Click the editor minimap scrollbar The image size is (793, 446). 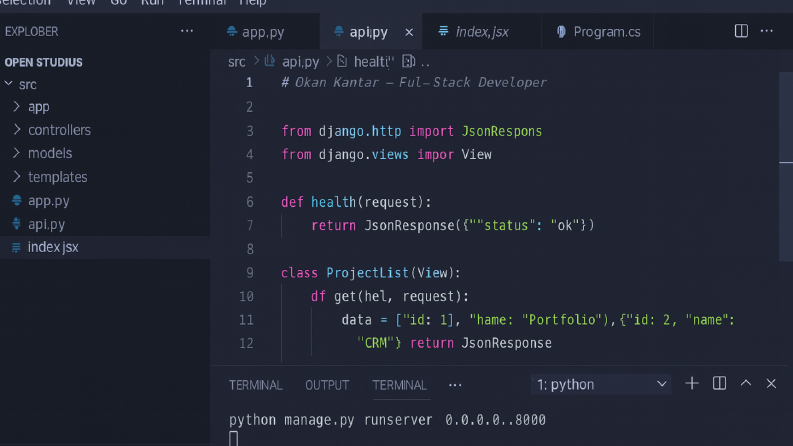tap(785, 167)
